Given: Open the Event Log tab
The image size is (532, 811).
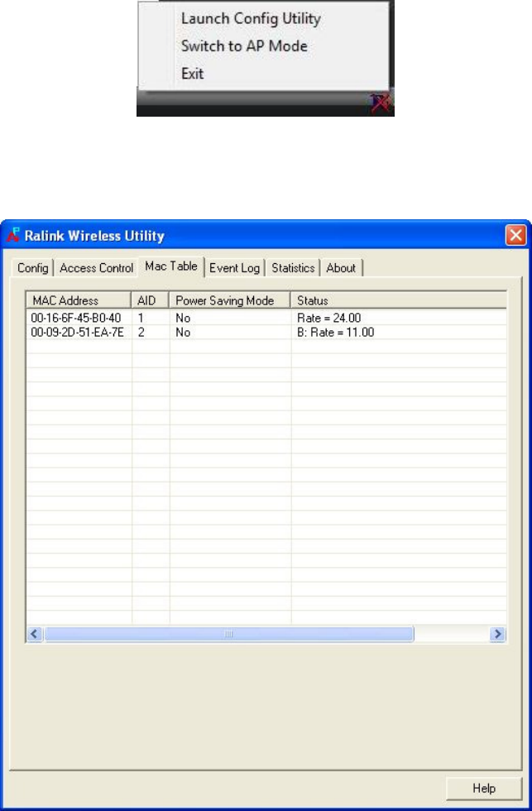Looking at the screenshot, I should pos(234,268).
